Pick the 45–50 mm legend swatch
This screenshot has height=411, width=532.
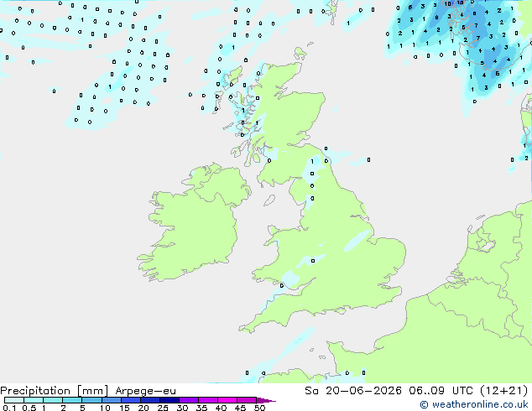click(247, 400)
